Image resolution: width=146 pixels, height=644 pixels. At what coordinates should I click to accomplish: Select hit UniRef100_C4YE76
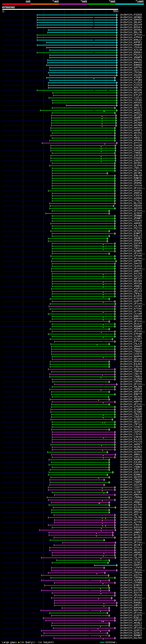click(131, 354)
